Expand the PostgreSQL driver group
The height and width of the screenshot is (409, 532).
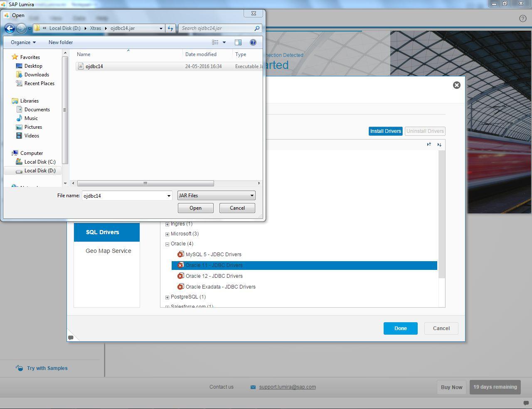pos(167,297)
